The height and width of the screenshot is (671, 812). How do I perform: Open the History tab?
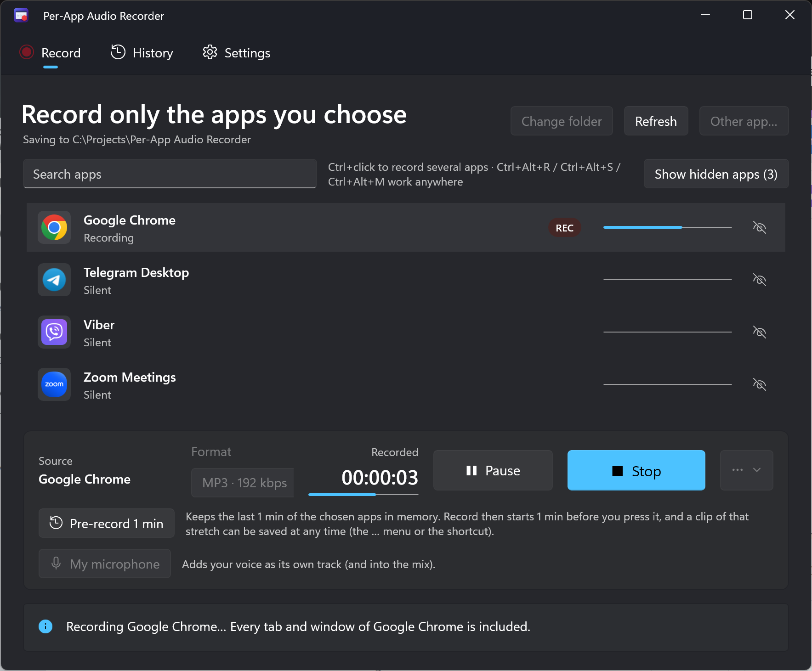tap(142, 53)
